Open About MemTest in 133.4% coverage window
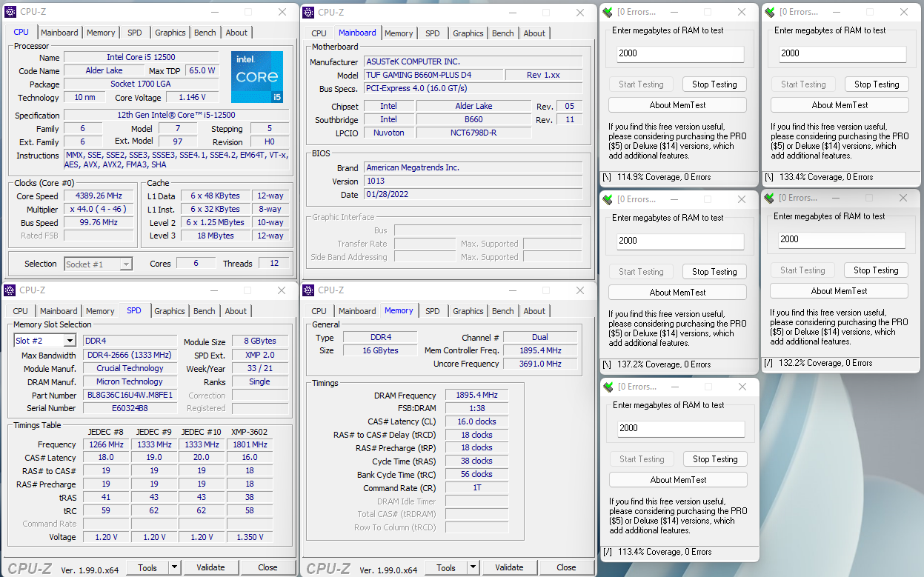 [840, 105]
